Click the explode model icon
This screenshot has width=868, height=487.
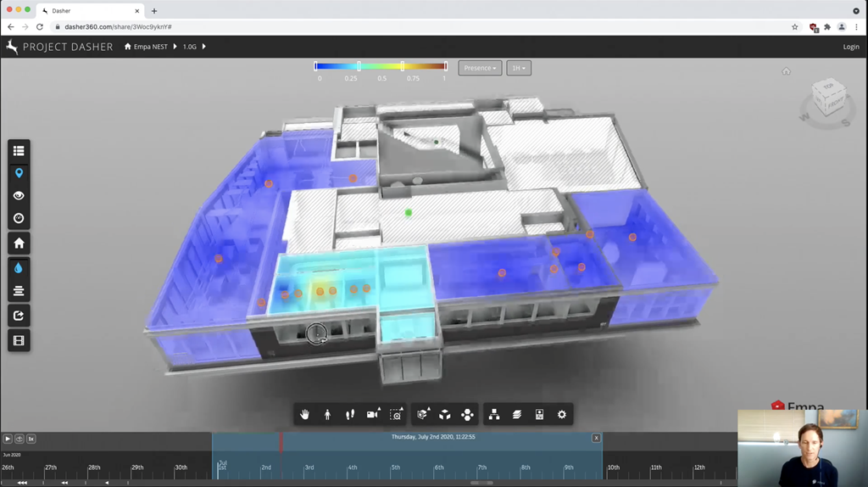467,414
